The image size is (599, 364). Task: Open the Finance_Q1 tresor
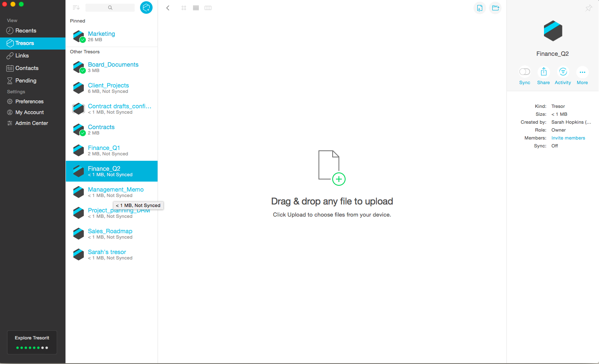112,150
